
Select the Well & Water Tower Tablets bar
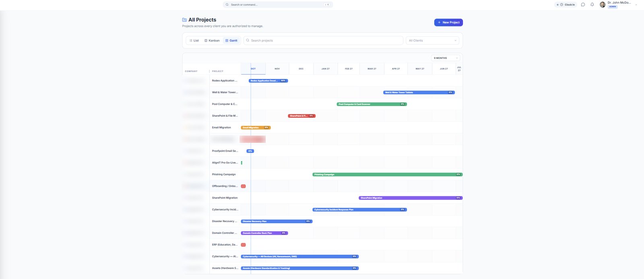419,92
